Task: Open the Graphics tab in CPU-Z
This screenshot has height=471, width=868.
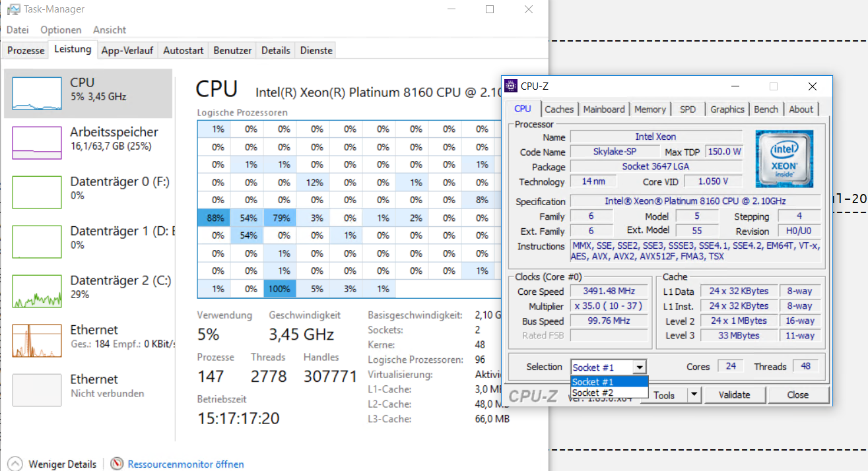Action: point(727,110)
